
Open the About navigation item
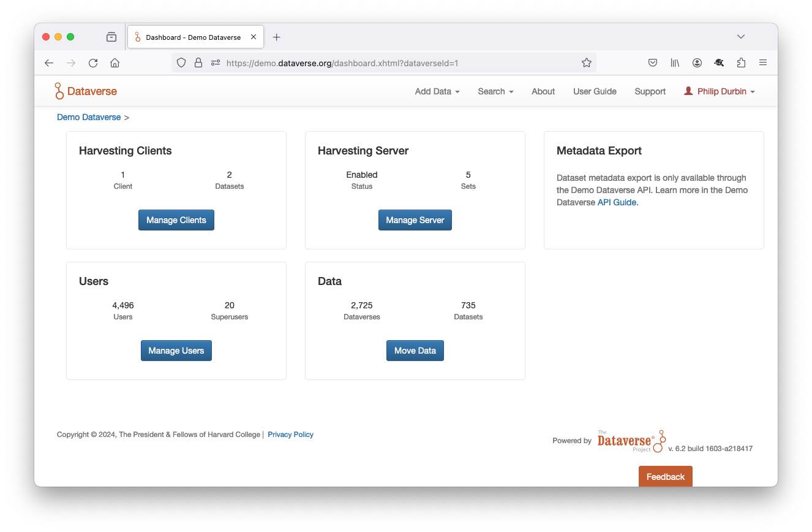coord(543,91)
